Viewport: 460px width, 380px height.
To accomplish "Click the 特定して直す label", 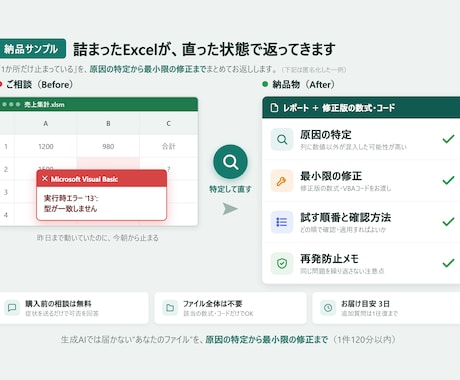I will 230,189.
